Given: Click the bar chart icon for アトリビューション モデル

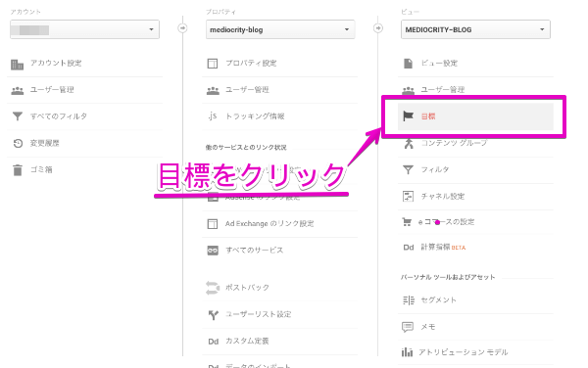Looking at the screenshot, I should click(407, 352).
